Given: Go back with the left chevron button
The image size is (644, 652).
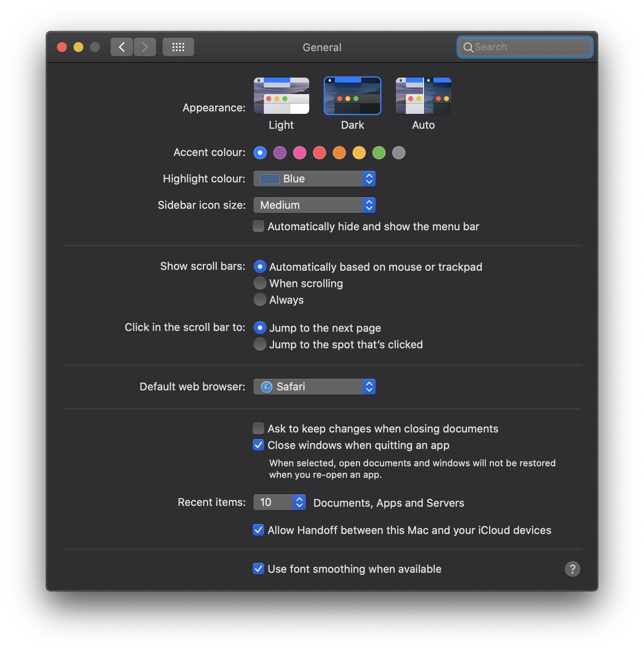Looking at the screenshot, I should coord(122,47).
